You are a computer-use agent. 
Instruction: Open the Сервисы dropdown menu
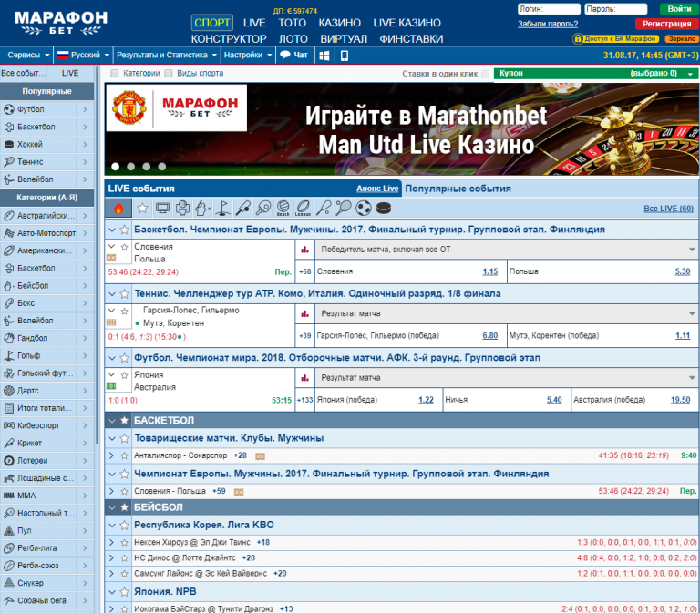tap(28, 55)
